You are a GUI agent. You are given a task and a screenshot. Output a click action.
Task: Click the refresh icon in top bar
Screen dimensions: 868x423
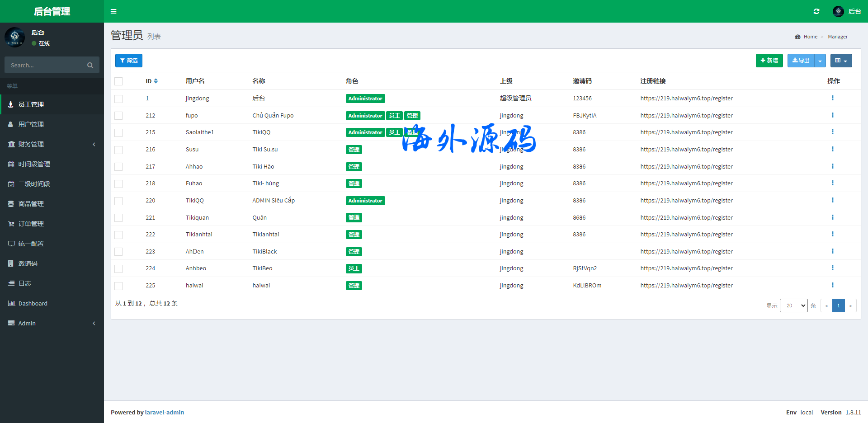point(816,11)
